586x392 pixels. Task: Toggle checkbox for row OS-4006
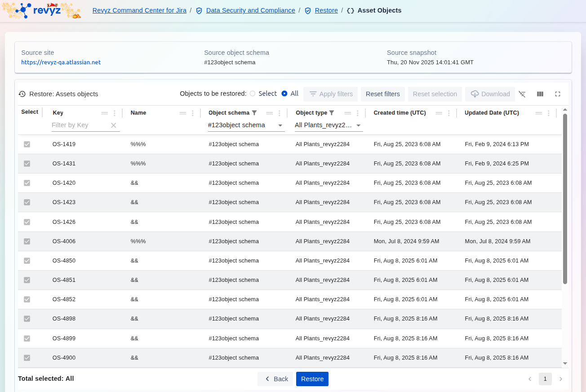[27, 241]
